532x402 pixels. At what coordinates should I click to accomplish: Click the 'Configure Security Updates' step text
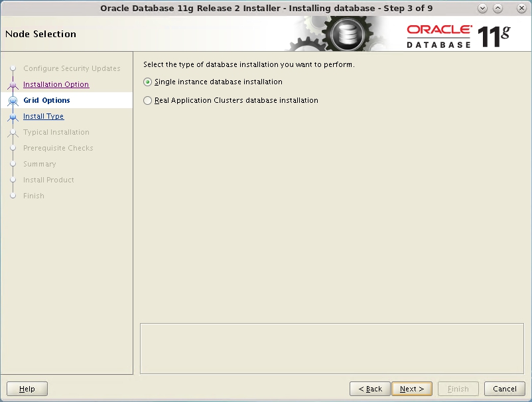point(72,68)
